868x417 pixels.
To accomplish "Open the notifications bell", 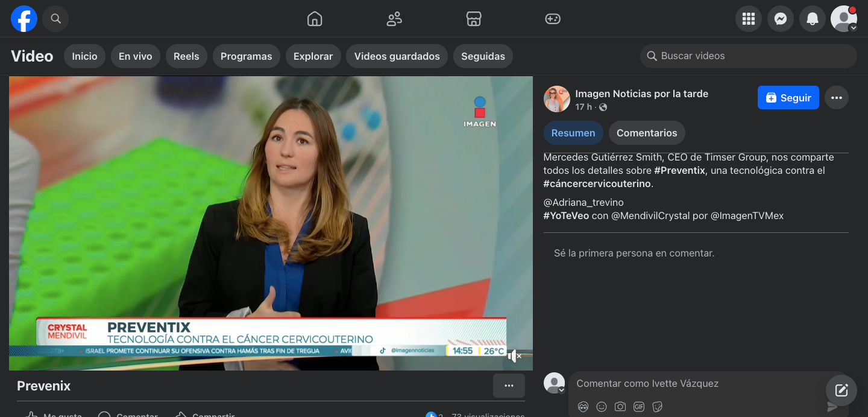I will pyautogui.click(x=813, y=19).
